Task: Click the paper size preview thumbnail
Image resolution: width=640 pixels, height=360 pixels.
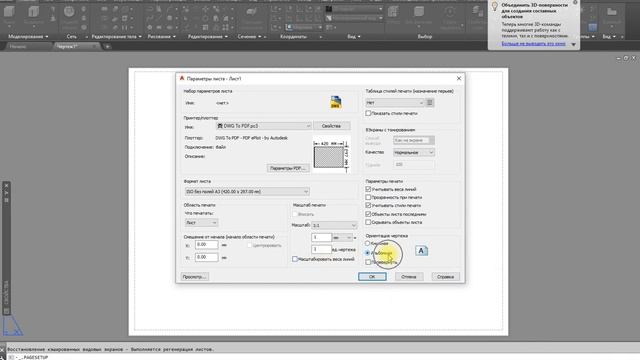Action: (x=331, y=155)
